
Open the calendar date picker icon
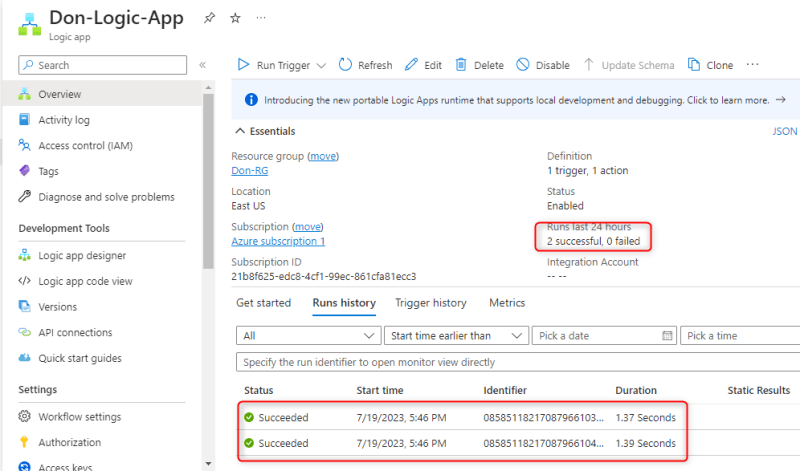pyautogui.click(x=667, y=336)
